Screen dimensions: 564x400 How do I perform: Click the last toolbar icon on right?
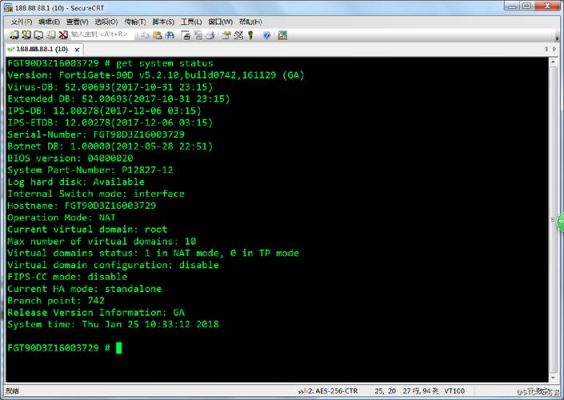click(283, 35)
